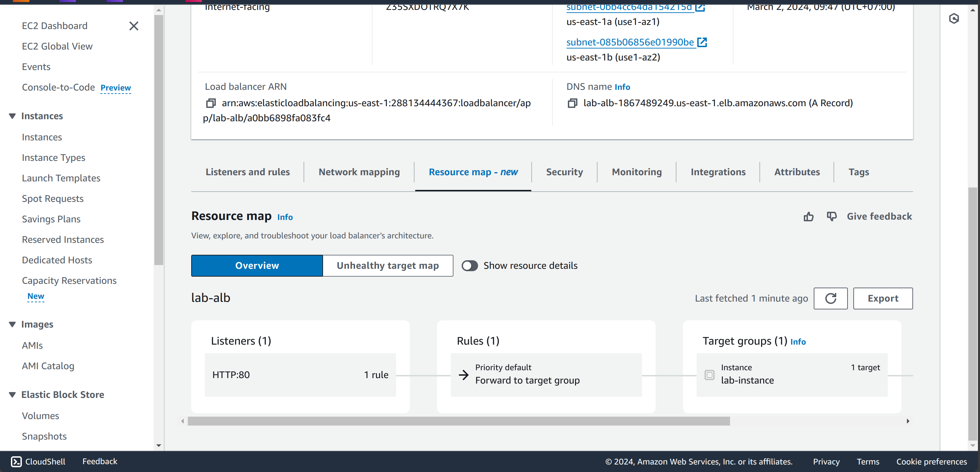Screen dimensions: 980x472
Task: Select the Overview view mode
Action: click(257, 265)
